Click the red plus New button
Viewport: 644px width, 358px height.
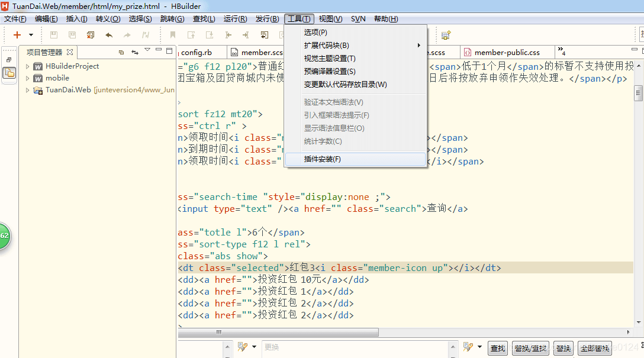(17, 35)
